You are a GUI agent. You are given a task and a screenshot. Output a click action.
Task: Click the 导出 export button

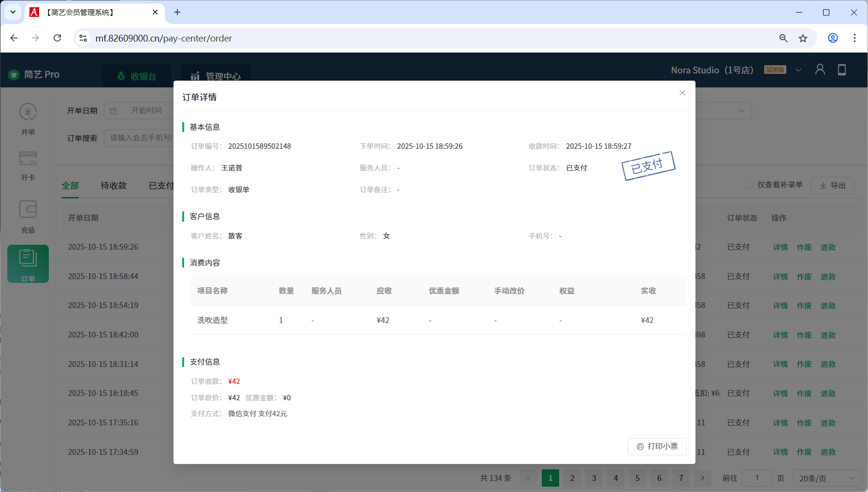point(833,185)
